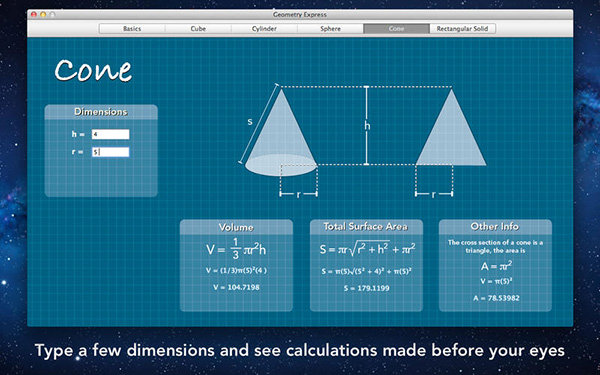
Task: Click the r dimension input field
Action: 111,152
